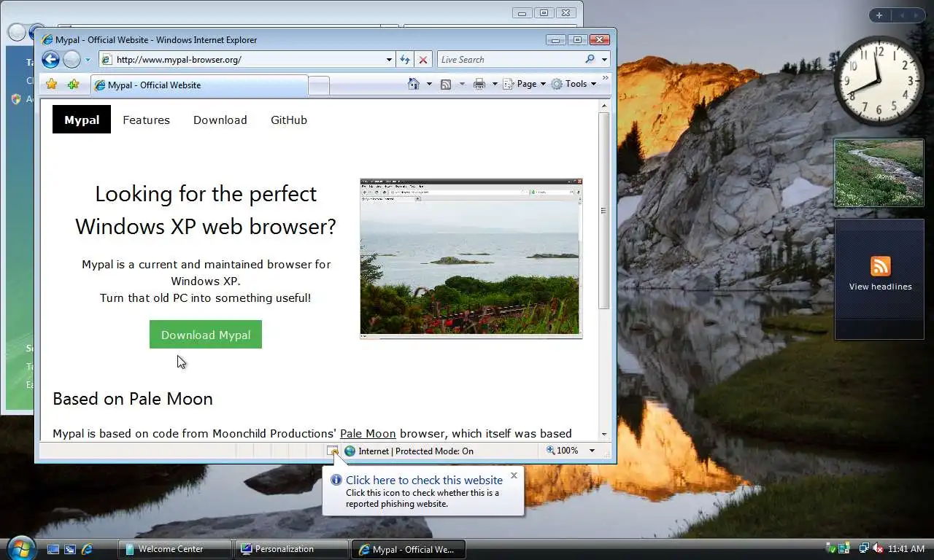Expand the zoom level dropdown arrow
The height and width of the screenshot is (560, 934).
click(x=592, y=451)
